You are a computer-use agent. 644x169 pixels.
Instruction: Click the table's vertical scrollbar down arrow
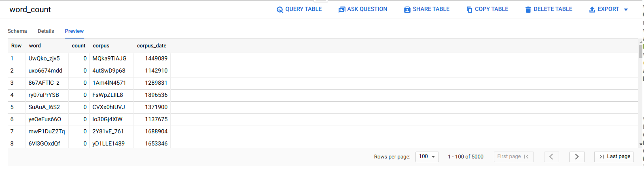641,144
